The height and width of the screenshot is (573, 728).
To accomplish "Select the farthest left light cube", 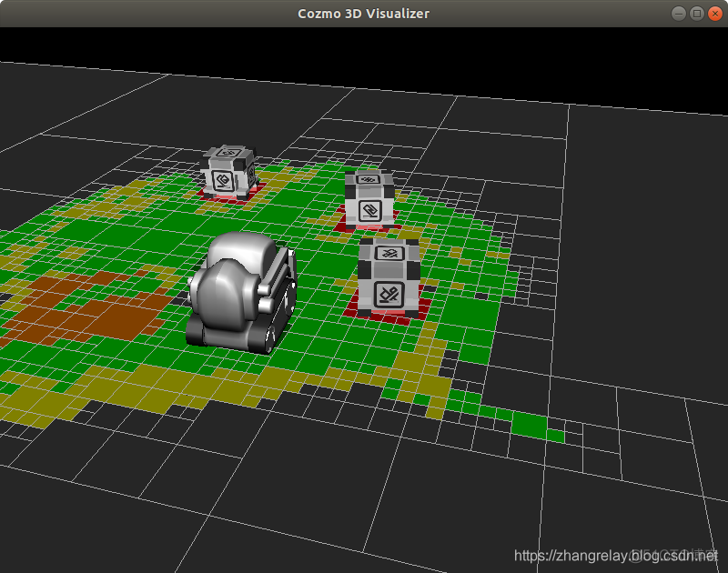I will [x=229, y=172].
